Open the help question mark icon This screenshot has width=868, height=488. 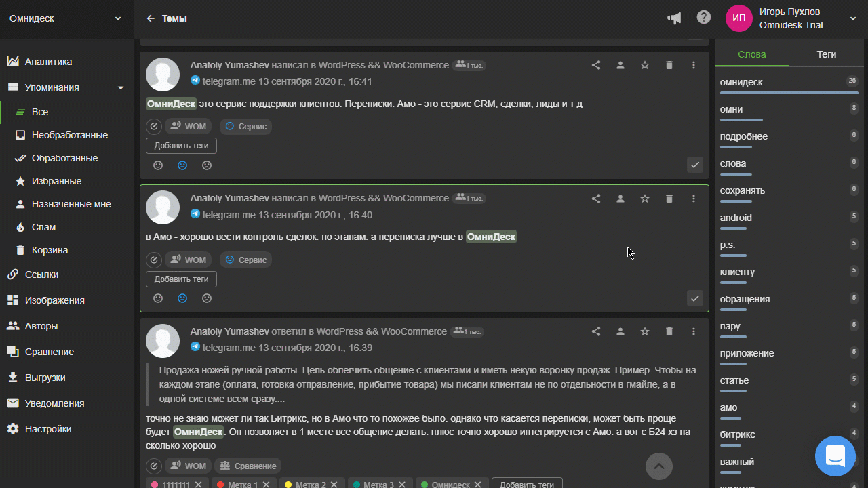[704, 18]
